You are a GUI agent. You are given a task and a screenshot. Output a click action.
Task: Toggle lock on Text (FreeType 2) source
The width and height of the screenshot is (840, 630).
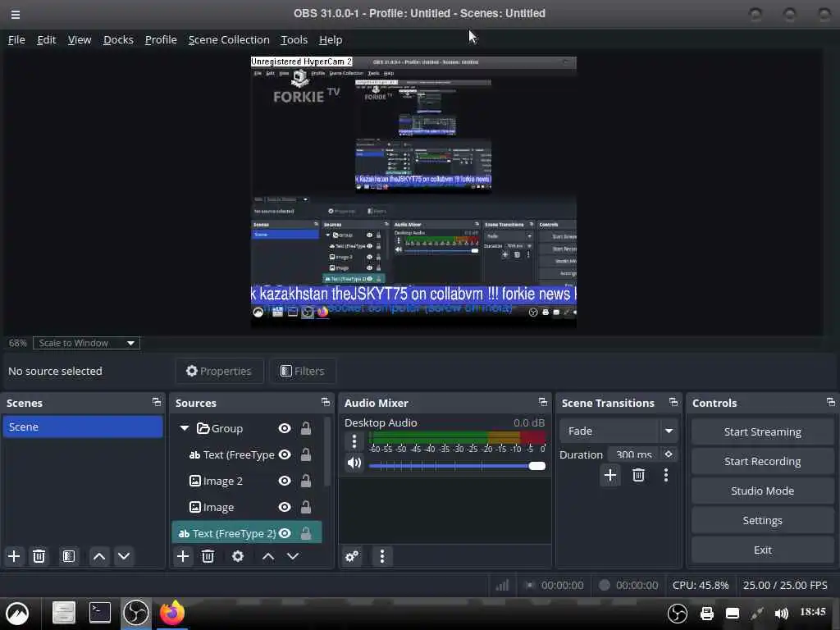[x=305, y=533]
